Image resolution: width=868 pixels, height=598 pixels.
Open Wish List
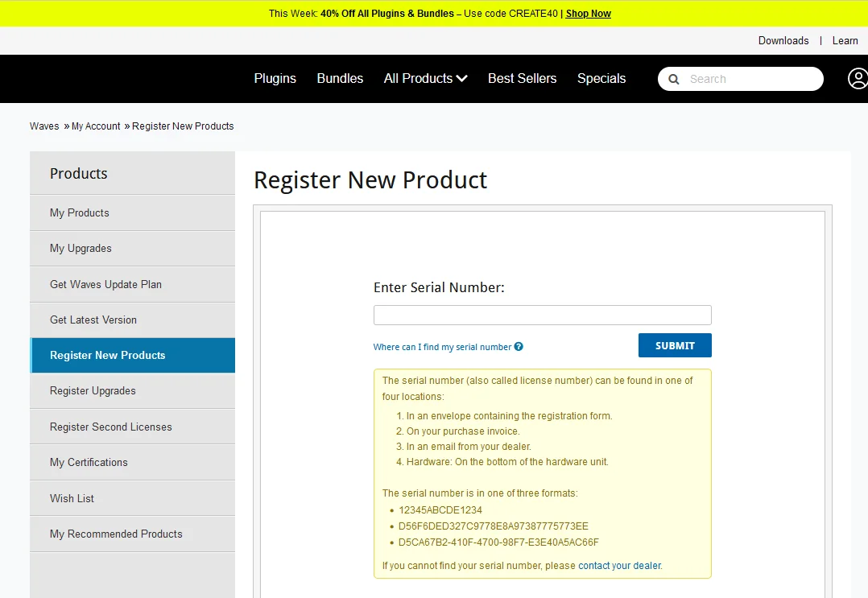coord(132,498)
